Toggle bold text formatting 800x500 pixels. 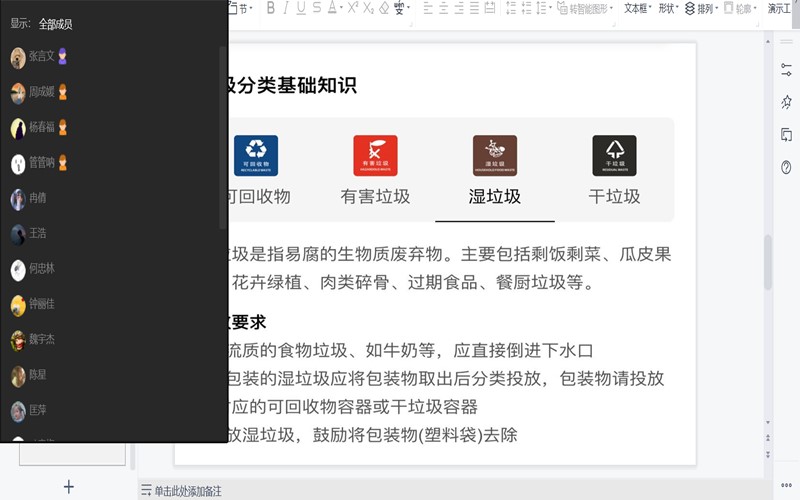(269, 8)
